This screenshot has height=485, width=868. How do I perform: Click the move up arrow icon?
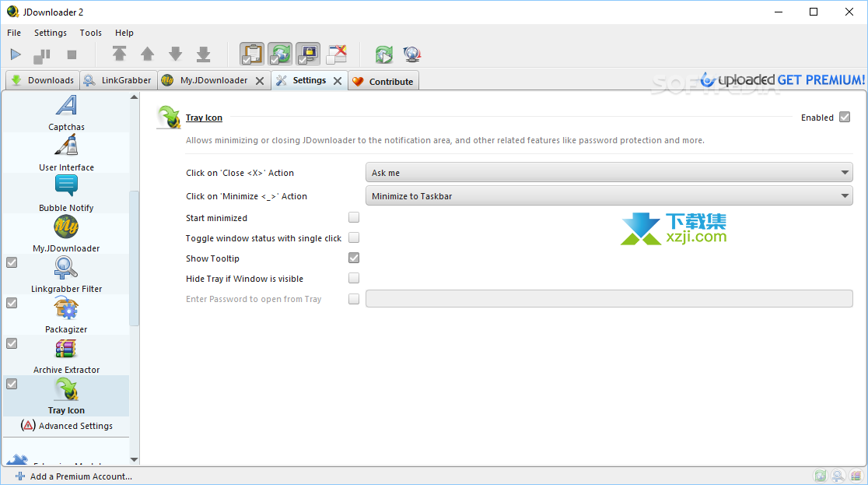(x=147, y=54)
